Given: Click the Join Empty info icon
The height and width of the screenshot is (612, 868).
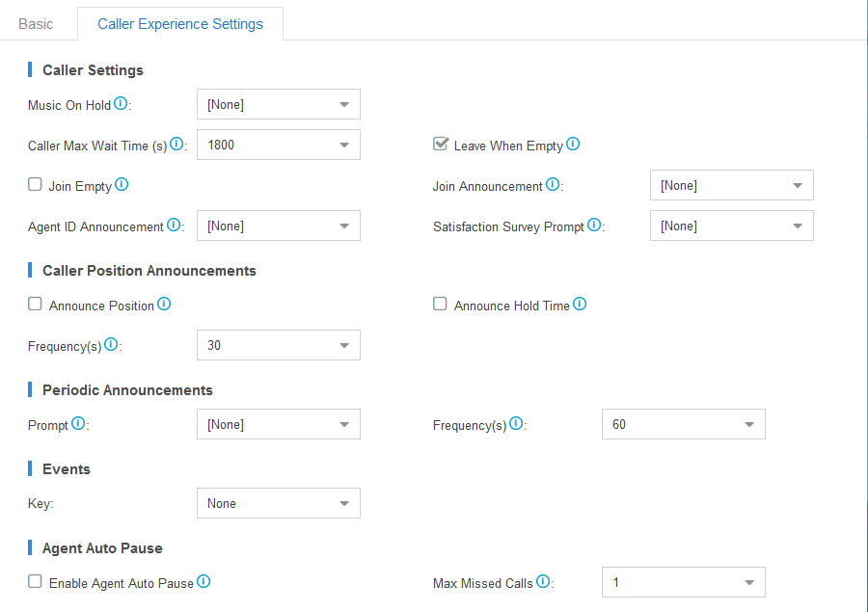Looking at the screenshot, I should (122, 184).
